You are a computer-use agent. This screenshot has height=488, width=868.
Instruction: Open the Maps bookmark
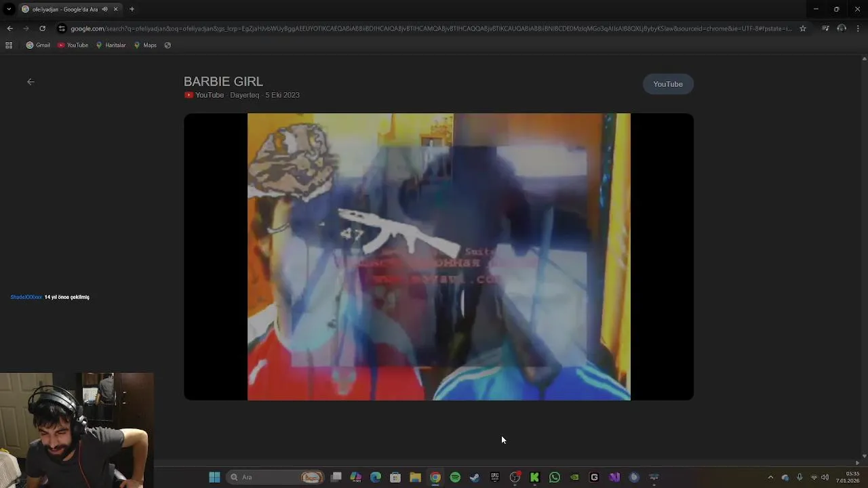click(x=145, y=45)
